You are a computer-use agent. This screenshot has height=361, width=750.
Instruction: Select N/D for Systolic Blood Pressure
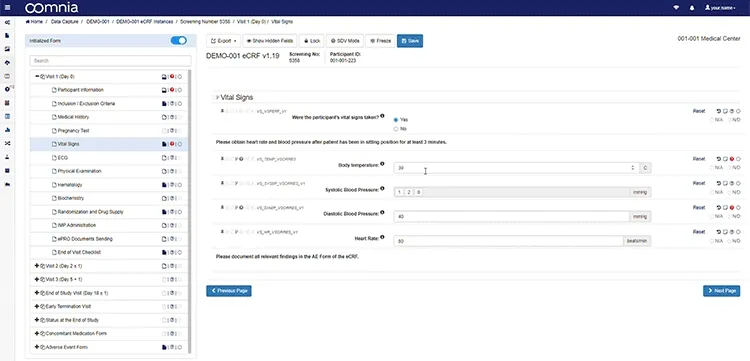click(729, 192)
